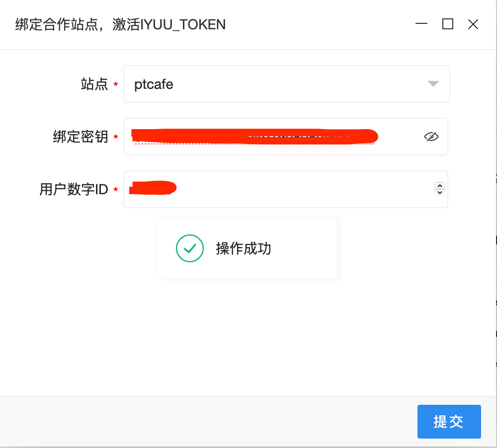This screenshot has width=497, height=448.
Task: Dismiss the 操作成功 success toast
Action: 247,248
